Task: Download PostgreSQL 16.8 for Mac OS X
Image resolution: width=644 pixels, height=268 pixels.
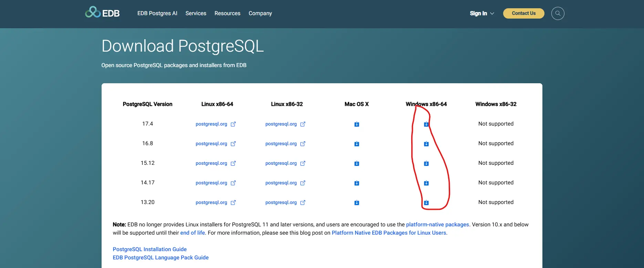Action: 356,144
